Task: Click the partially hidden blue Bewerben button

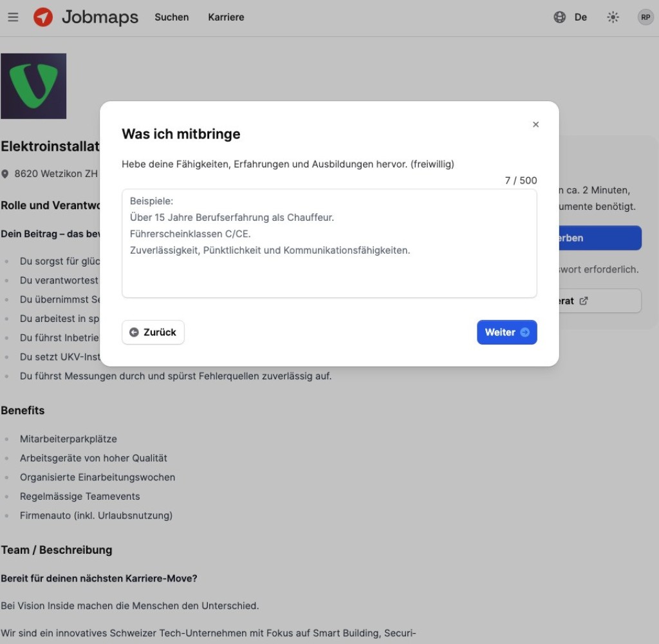Action: [x=600, y=238]
